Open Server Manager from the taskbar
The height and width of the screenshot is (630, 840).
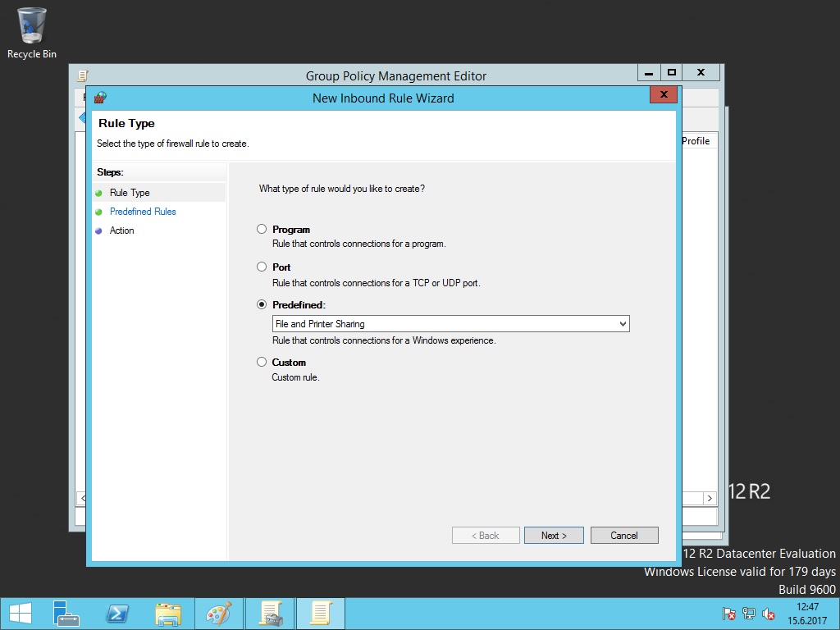tap(66, 614)
